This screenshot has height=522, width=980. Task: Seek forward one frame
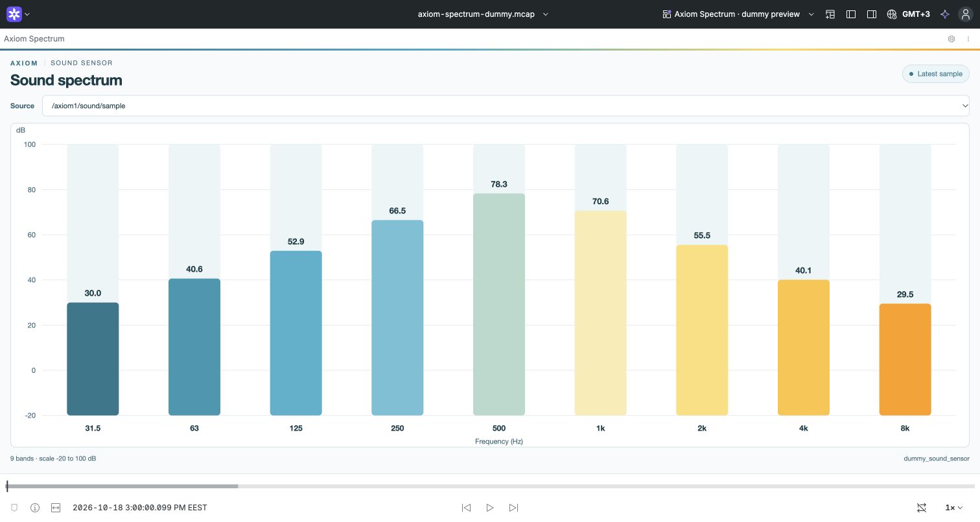coord(514,508)
